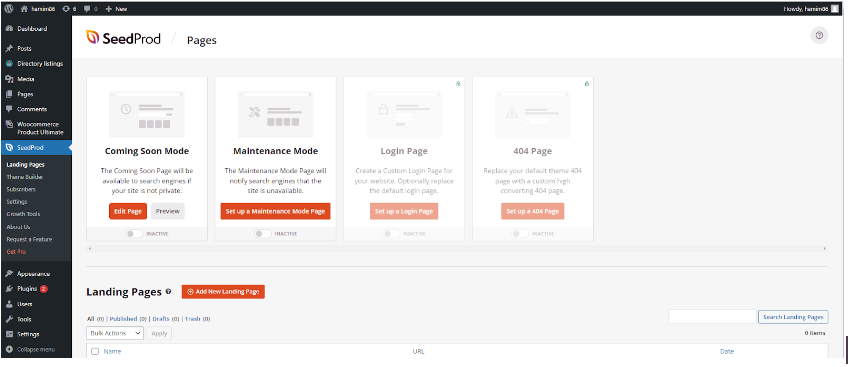This screenshot has height=367, width=848.
Task: Click the info icon beside Landing Pages
Action: 168,291
